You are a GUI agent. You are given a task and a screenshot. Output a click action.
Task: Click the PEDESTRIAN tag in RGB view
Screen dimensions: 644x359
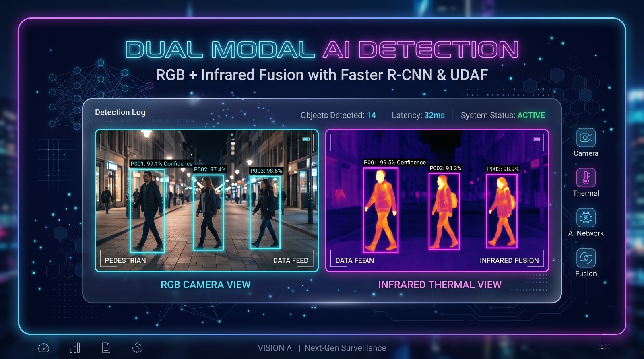125,260
